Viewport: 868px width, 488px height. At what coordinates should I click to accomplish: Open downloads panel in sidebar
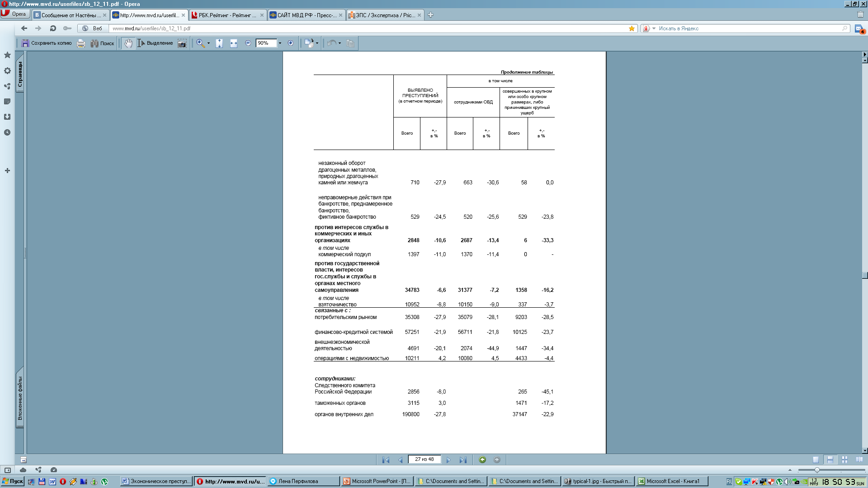(x=7, y=117)
